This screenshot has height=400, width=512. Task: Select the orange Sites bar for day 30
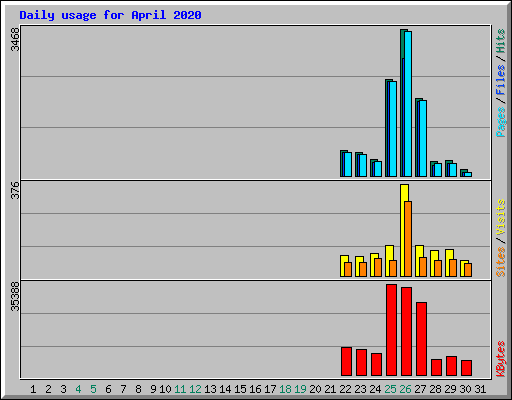click(x=468, y=270)
